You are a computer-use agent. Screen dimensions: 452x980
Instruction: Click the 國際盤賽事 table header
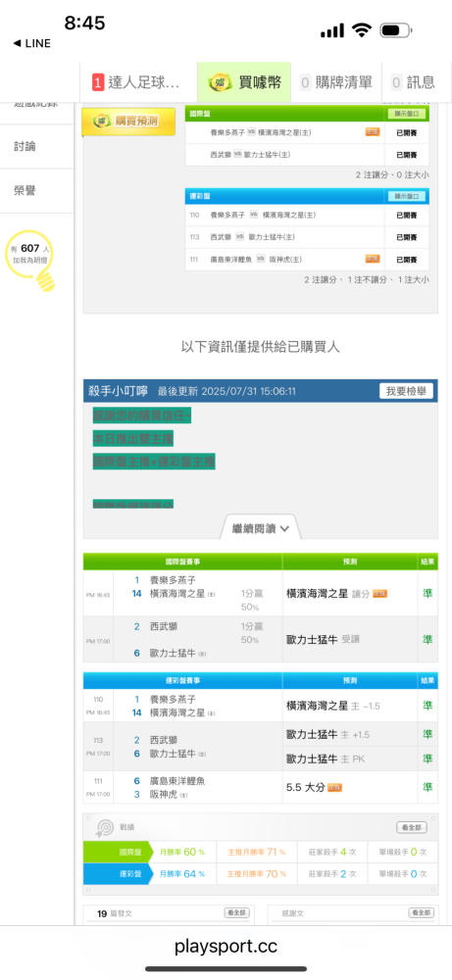click(182, 562)
